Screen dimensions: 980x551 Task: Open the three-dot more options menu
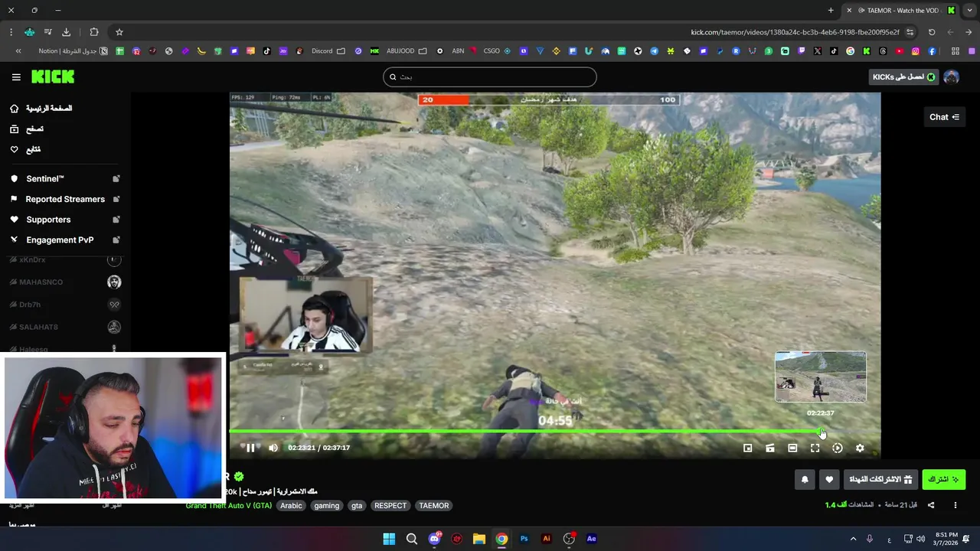[955, 505]
